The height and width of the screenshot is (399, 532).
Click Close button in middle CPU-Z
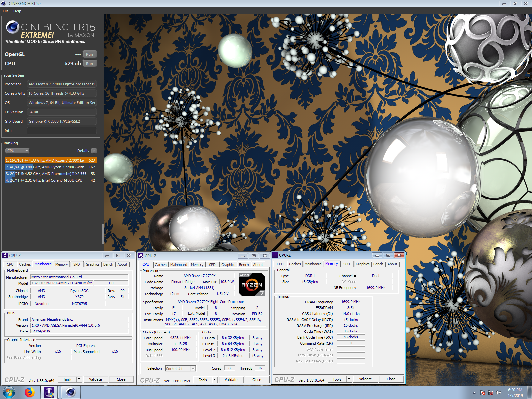(x=257, y=380)
